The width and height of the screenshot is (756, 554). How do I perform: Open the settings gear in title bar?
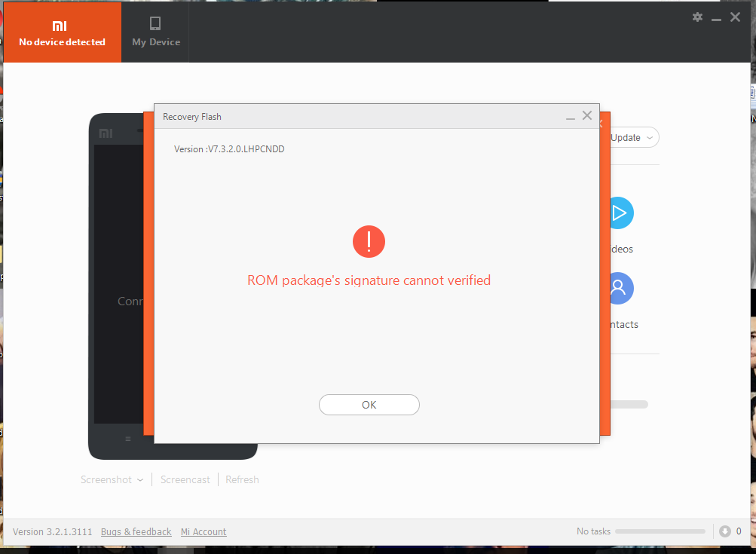pos(697,17)
